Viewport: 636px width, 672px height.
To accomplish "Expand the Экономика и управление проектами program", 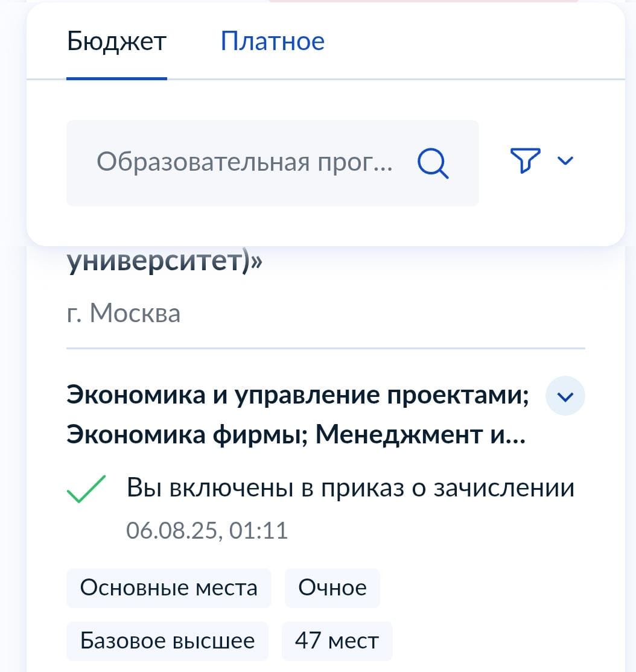I will click(x=565, y=396).
